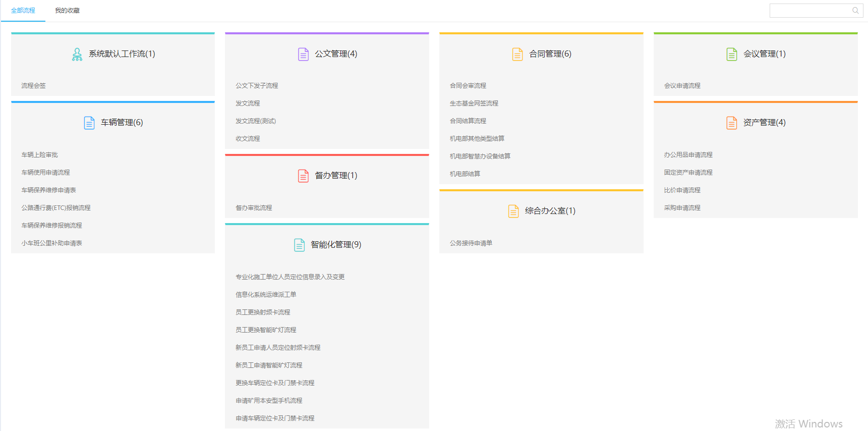Open the 流程会签 workflow link
The height and width of the screenshot is (431, 868).
(x=33, y=86)
